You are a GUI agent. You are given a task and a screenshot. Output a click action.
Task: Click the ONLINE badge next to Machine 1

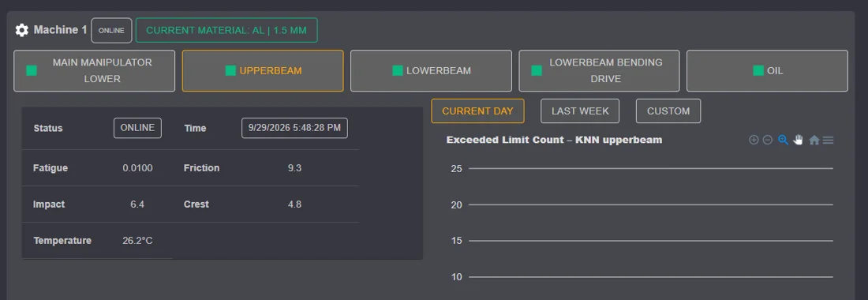111,31
